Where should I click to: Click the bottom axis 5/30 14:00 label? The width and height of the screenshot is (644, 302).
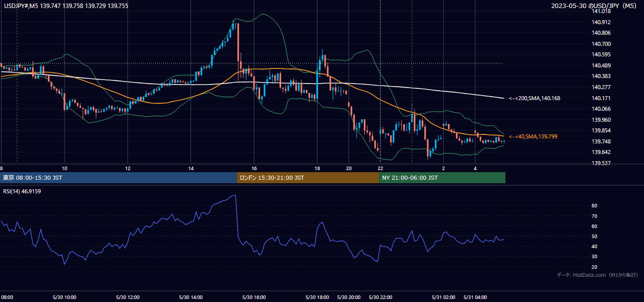191,297
